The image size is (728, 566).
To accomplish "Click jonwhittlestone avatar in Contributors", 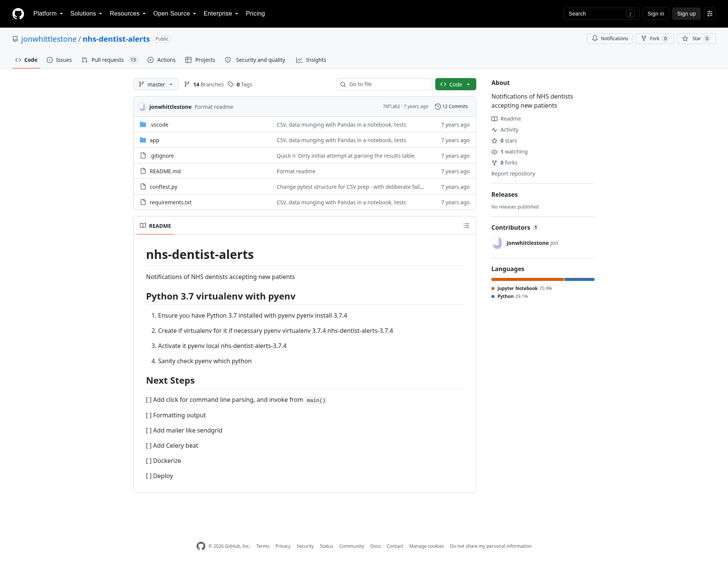I will pos(497,243).
